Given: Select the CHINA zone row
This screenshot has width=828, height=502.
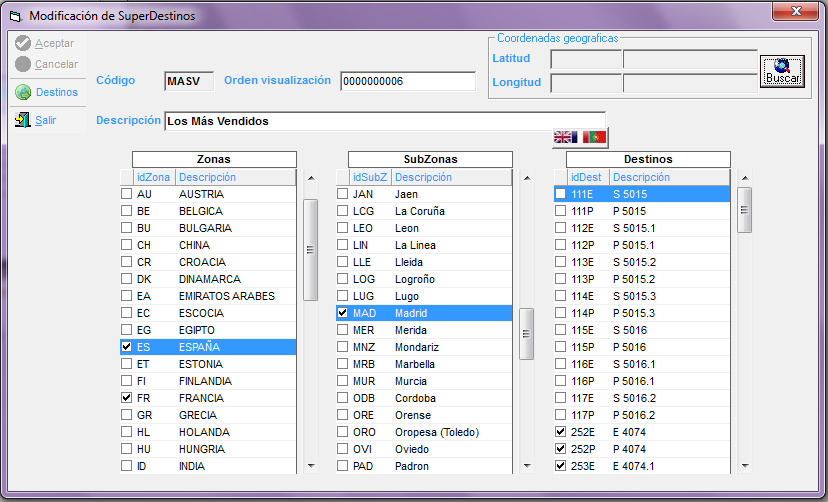Looking at the screenshot, I should click(x=208, y=245).
